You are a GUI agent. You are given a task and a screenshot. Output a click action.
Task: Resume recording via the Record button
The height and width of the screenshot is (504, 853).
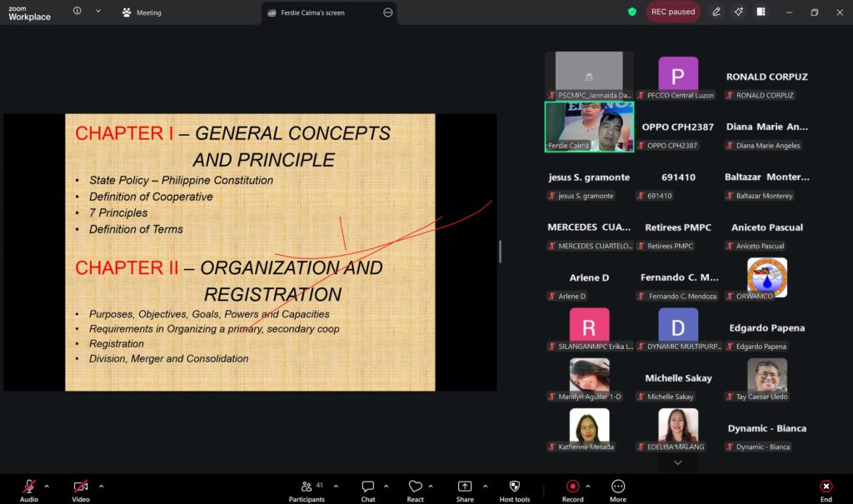pyautogui.click(x=572, y=487)
